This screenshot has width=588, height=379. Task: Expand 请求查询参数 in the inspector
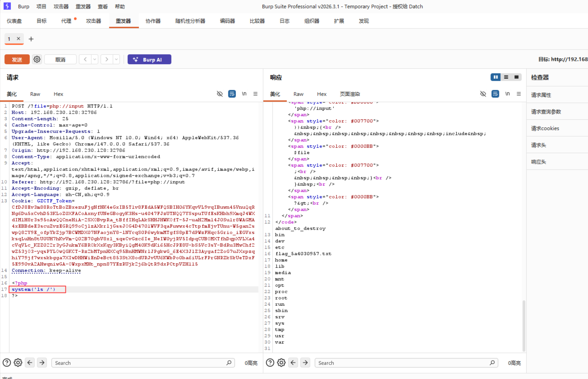(557, 112)
